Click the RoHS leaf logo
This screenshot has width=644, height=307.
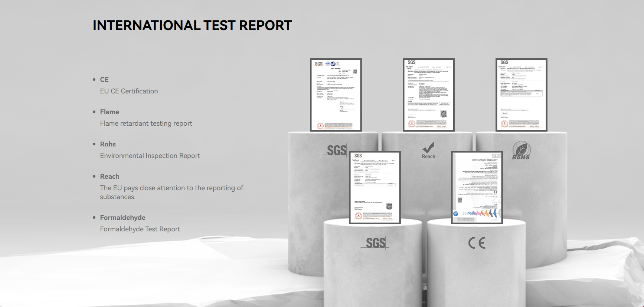point(521,151)
